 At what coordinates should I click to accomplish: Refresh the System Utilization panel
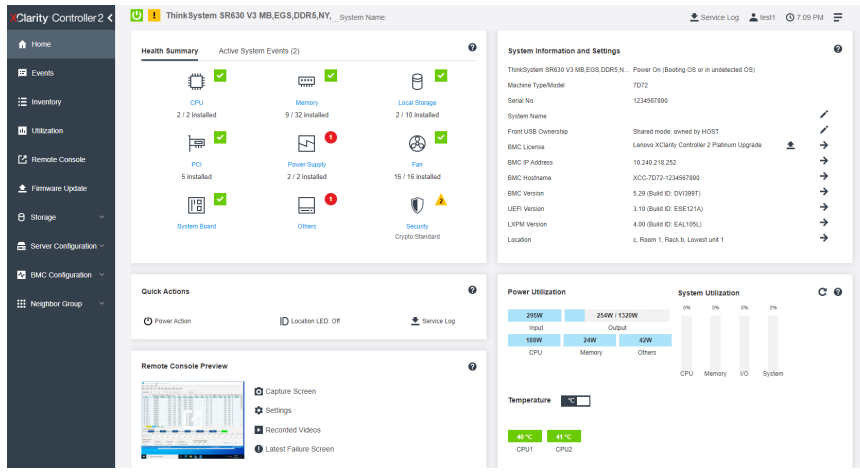[x=822, y=292]
